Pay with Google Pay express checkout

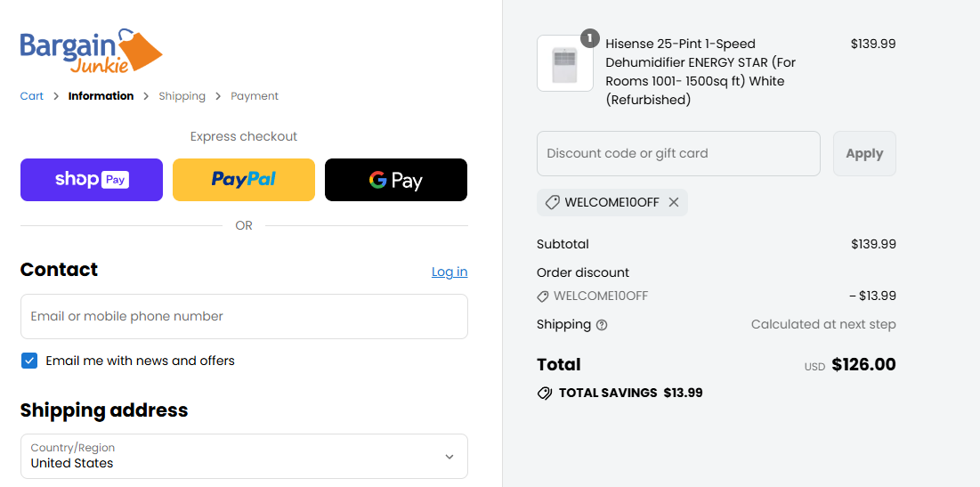click(395, 180)
